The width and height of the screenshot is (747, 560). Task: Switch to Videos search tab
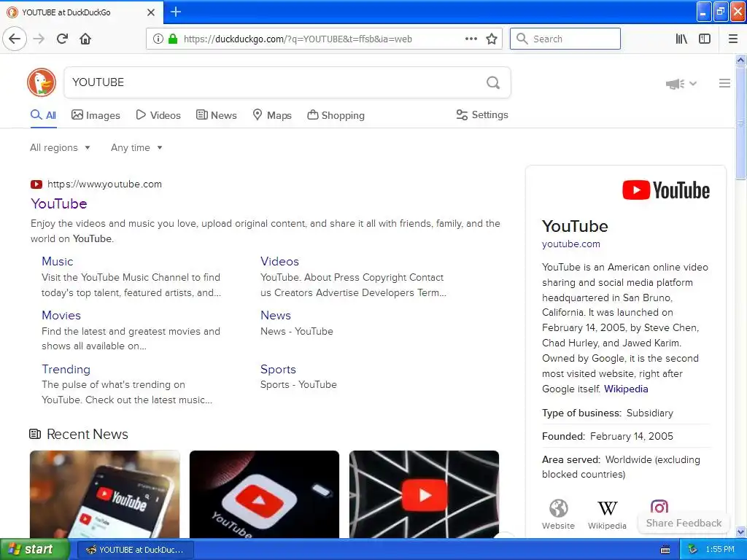pyautogui.click(x=158, y=115)
